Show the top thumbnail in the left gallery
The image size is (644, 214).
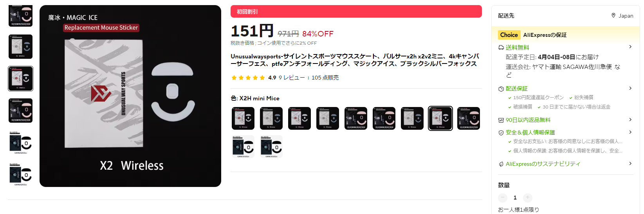[x=21, y=16]
